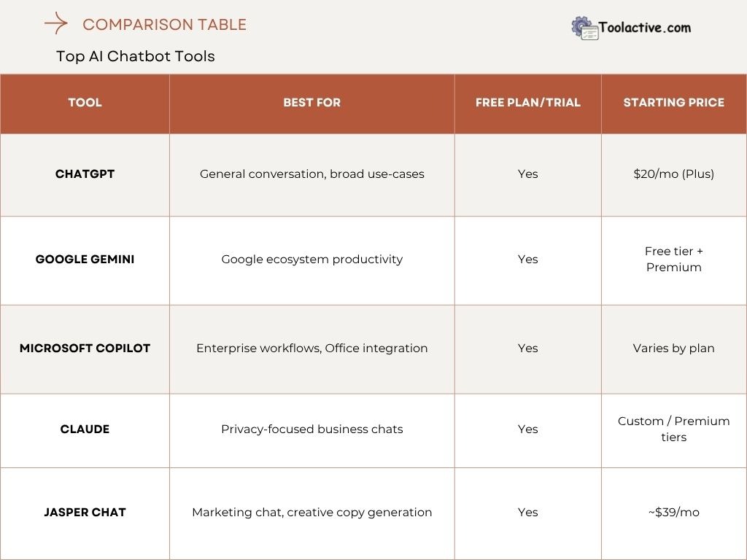Click the BEST FOR column header
Screen dimensions: 747x560
(311, 103)
